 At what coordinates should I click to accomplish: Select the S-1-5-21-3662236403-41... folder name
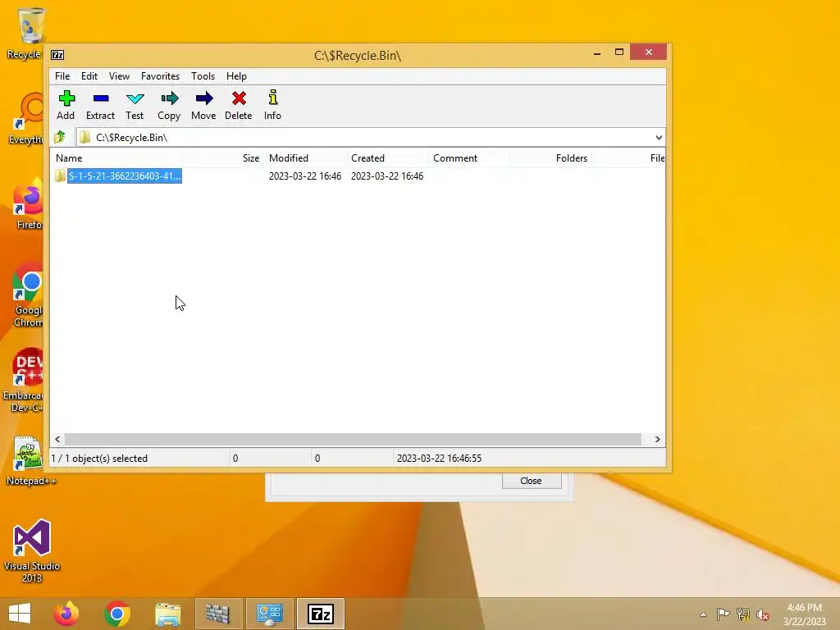125,176
